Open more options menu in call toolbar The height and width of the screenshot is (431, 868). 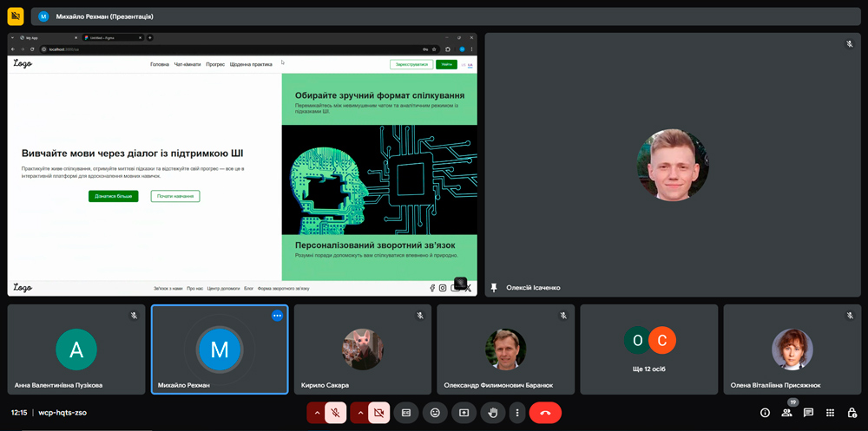click(516, 413)
